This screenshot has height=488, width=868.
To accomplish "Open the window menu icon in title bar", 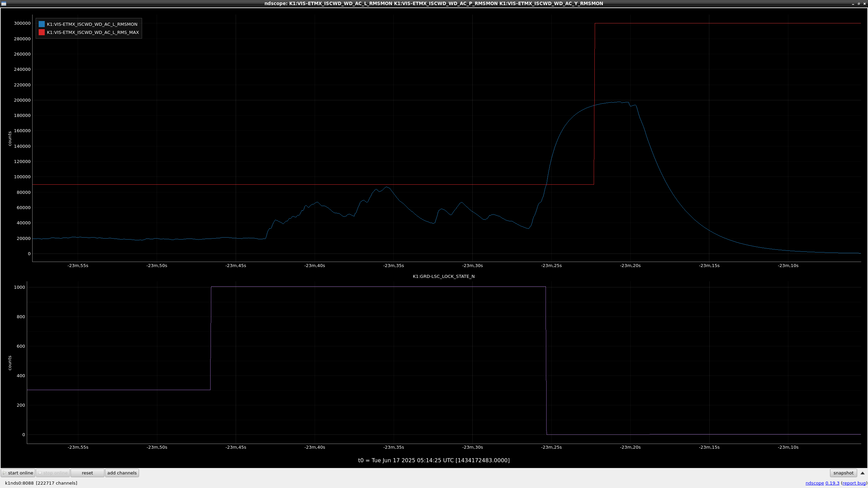I will pos(4,3).
